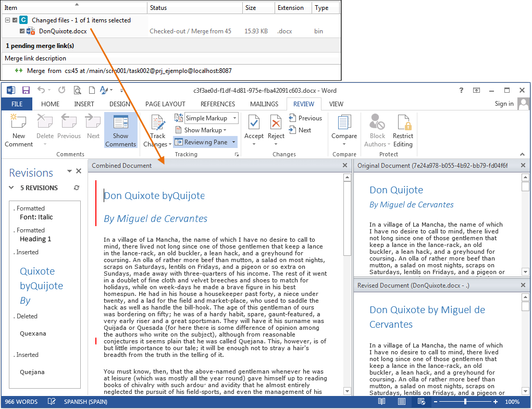
Task: Close the Combined Document pane
Action: [345, 165]
